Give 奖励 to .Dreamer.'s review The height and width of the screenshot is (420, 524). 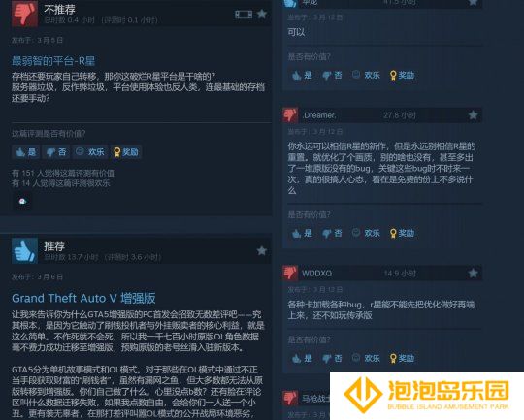point(402,233)
